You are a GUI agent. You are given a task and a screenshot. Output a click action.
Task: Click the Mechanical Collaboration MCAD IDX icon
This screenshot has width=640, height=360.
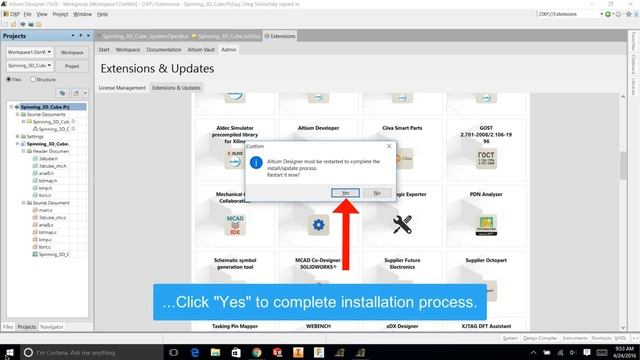click(x=235, y=225)
